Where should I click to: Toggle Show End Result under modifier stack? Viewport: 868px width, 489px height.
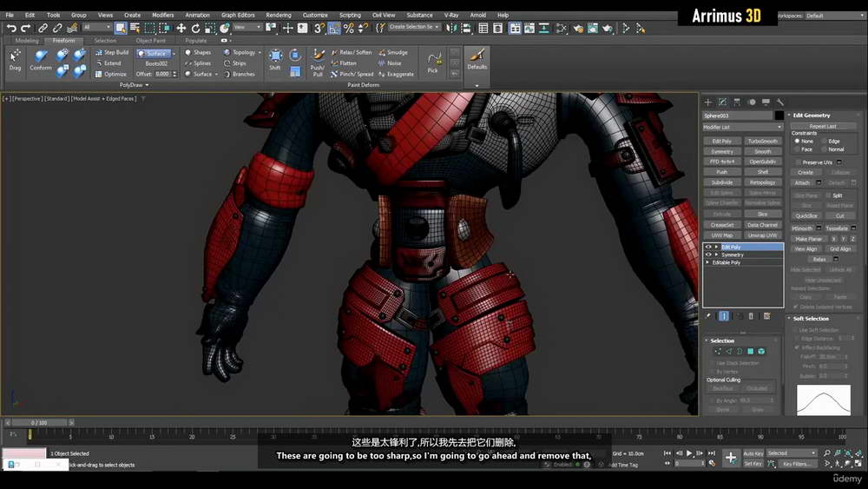(724, 315)
